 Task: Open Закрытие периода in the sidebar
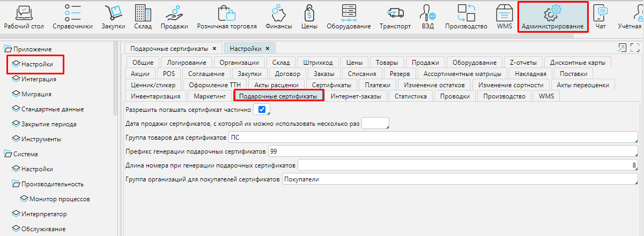[x=48, y=124]
